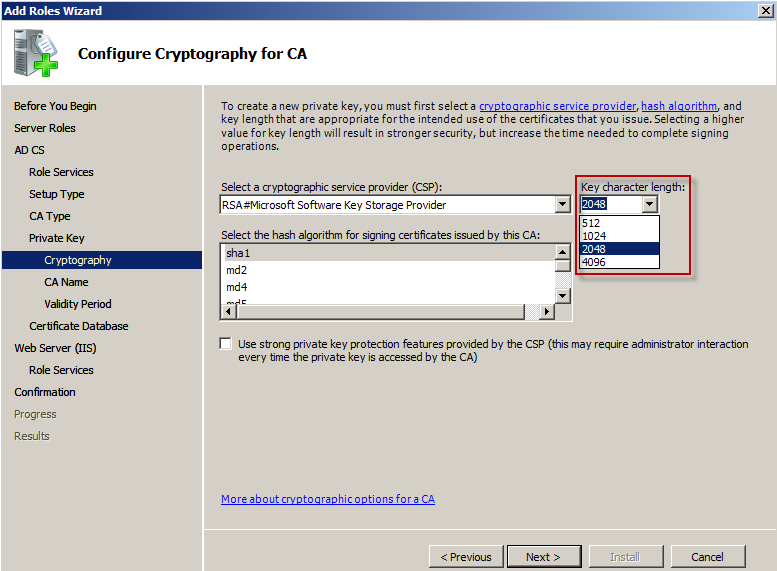Open More about cryptographic options link
Image resolution: width=777 pixels, height=571 pixels.
pyautogui.click(x=328, y=499)
